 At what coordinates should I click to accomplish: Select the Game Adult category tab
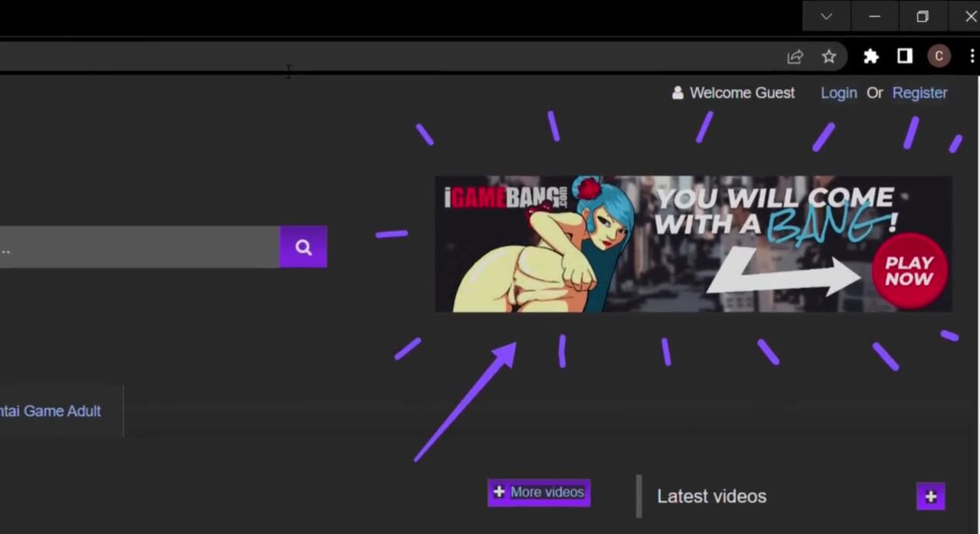click(x=54, y=411)
